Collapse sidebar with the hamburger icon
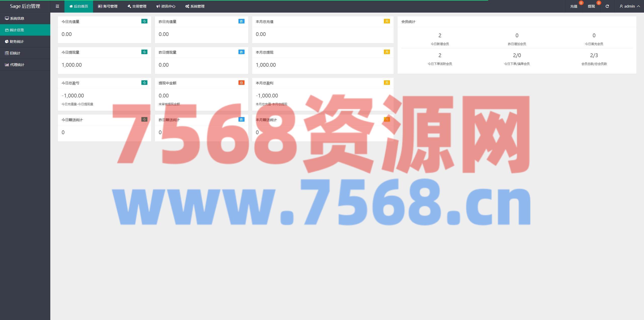This screenshot has width=644, height=320. pos(57,6)
